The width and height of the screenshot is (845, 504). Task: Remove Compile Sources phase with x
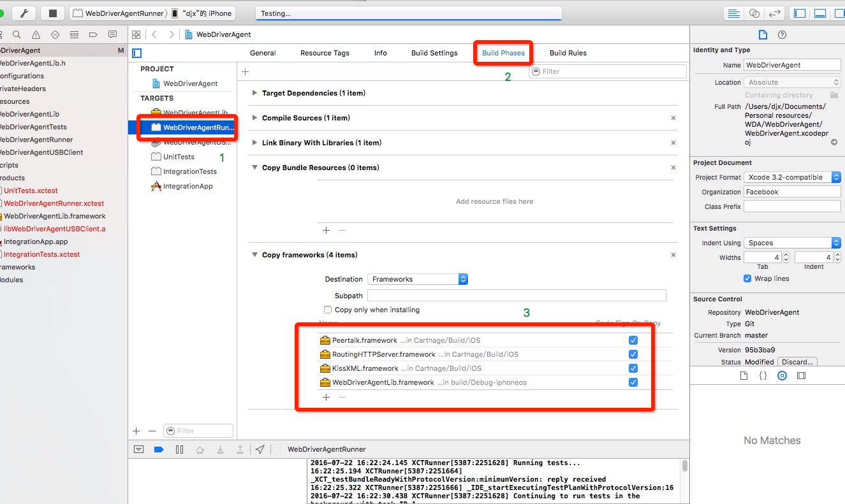[x=673, y=118]
